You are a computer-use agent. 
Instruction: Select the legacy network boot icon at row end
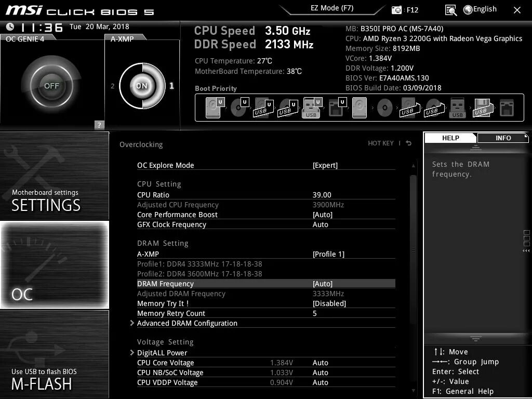point(507,108)
